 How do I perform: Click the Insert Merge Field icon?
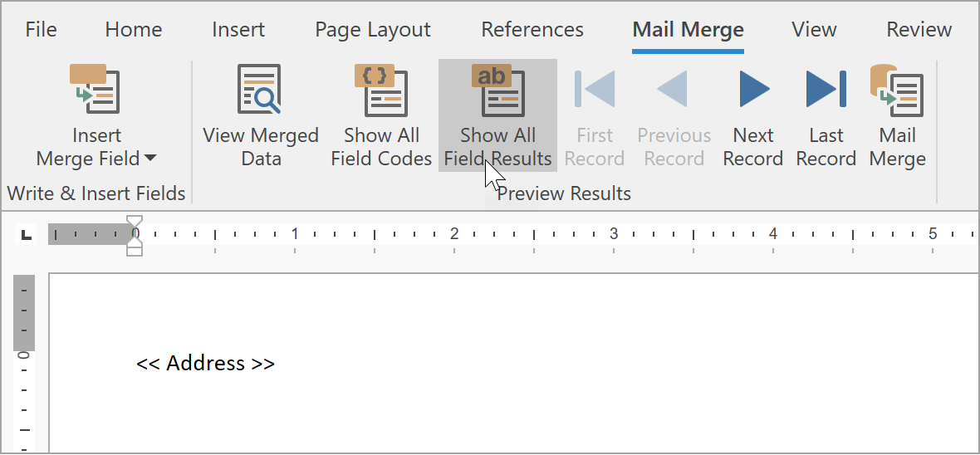(x=96, y=91)
